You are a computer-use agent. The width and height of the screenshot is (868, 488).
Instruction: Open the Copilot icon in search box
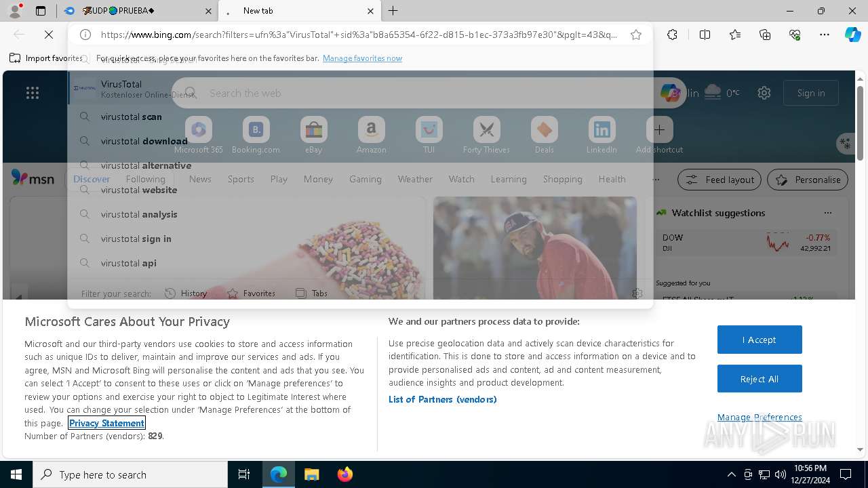coord(670,93)
